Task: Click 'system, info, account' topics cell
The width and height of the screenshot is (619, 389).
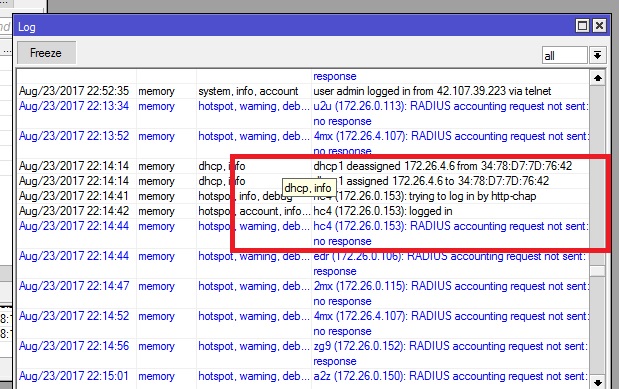Action: [x=248, y=91]
